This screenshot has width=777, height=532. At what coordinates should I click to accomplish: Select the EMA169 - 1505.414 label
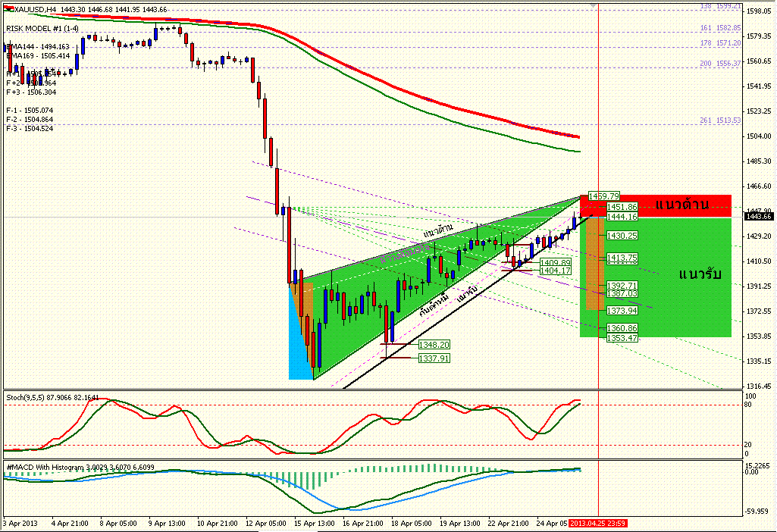click(38, 56)
